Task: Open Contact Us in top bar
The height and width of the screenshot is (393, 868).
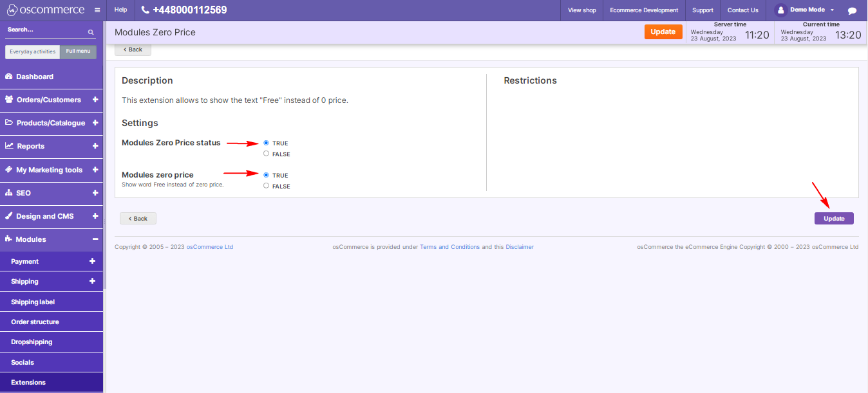Action: pyautogui.click(x=743, y=10)
